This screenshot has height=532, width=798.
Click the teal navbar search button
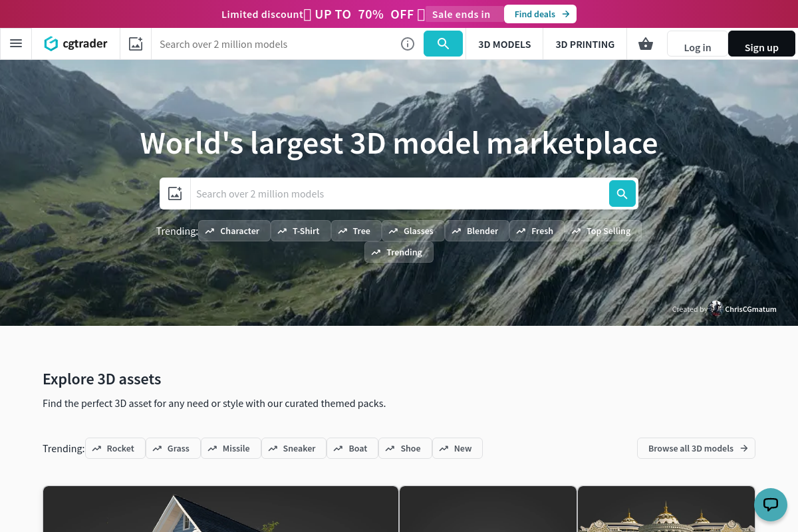click(443, 44)
